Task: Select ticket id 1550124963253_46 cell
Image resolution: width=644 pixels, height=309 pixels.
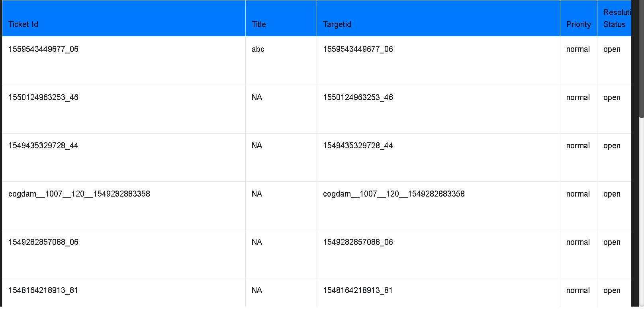Action: pyautogui.click(x=124, y=109)
